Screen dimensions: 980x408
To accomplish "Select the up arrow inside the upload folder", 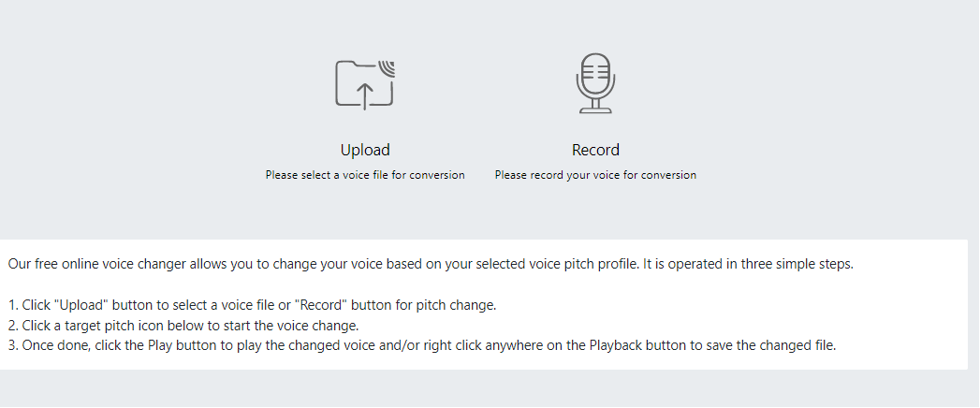I will pos(365,95).
